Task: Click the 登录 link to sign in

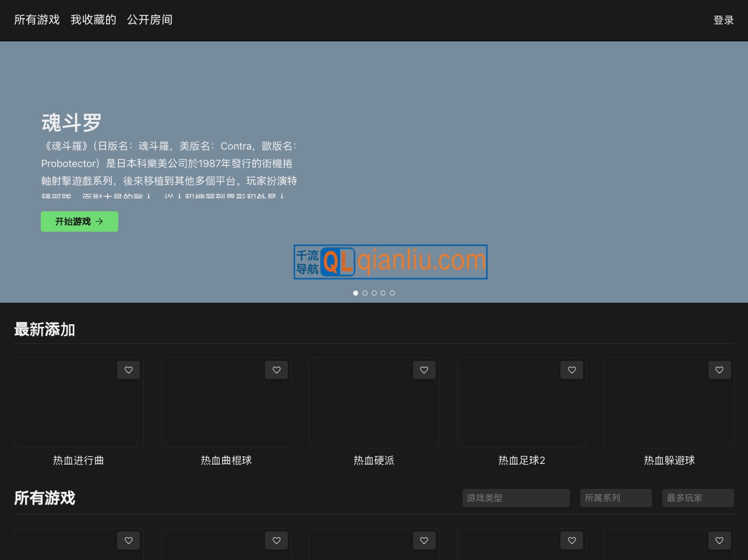Action: pos(724,20)
